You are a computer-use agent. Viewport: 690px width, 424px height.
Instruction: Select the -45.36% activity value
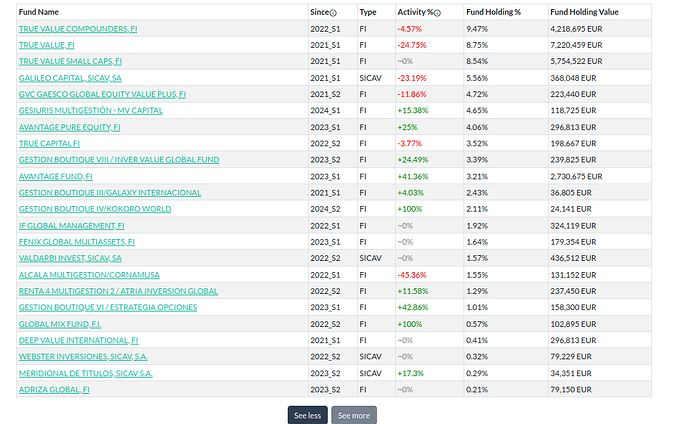click(412, 275)
